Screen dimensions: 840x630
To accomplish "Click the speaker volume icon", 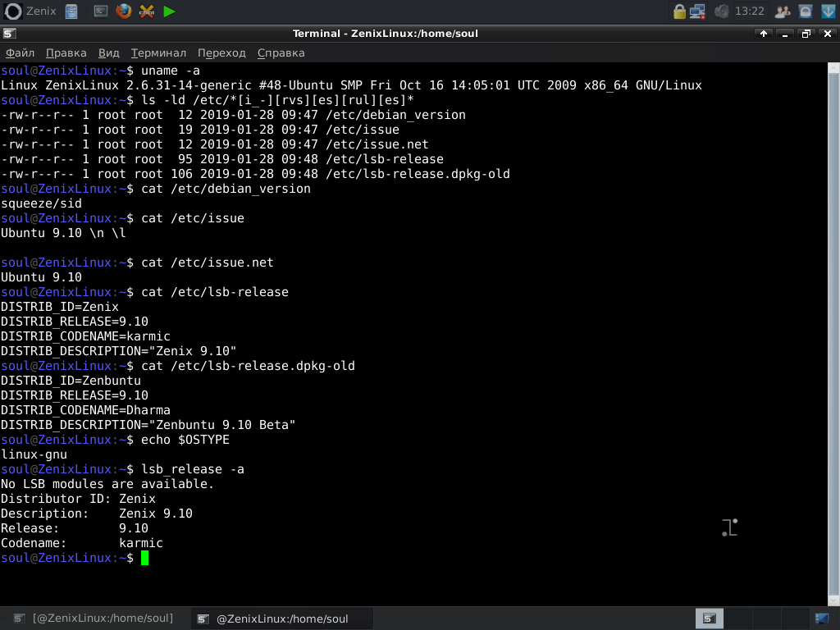I will click(x=722, y=11).
